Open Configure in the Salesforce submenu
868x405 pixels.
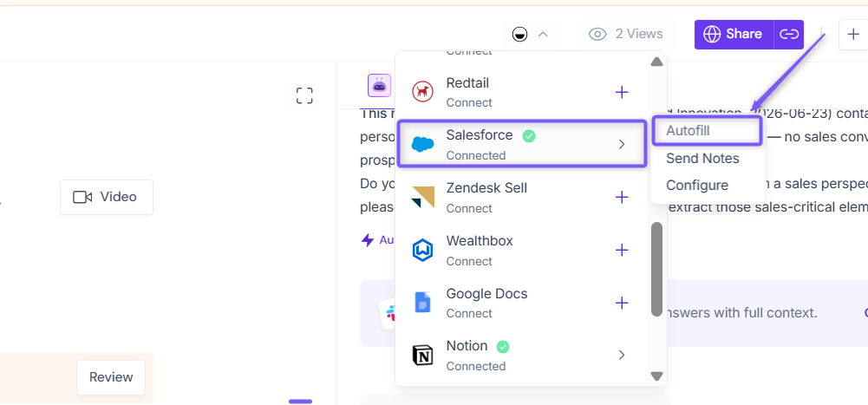[x=697, y=185]
